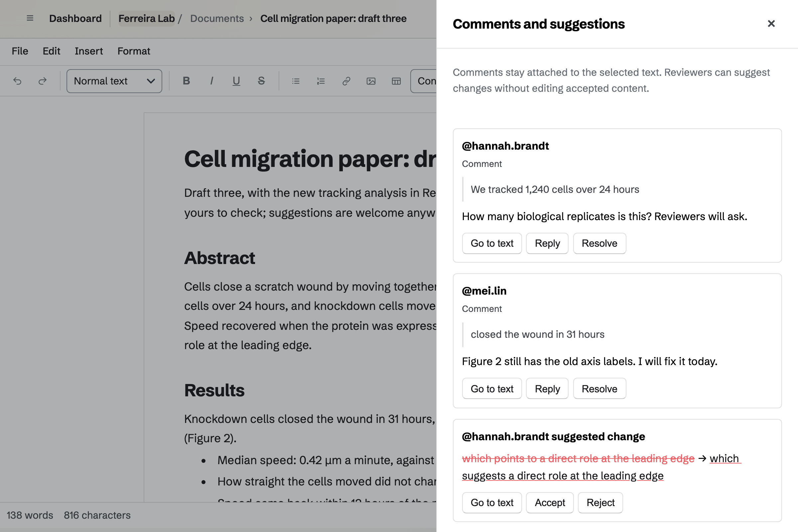Toggle bold formatting
Image resolution: width=798 pixels, height=532 pixels.
186,81
